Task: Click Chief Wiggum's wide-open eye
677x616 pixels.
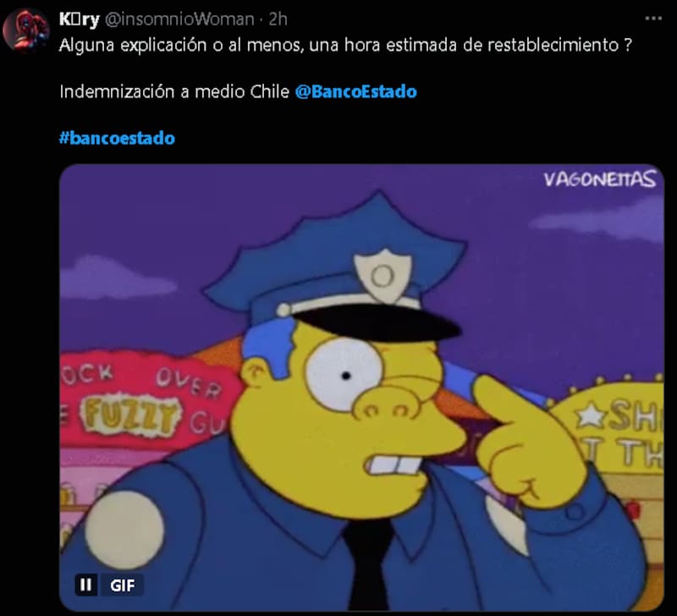Action: (x=344, y=375)
